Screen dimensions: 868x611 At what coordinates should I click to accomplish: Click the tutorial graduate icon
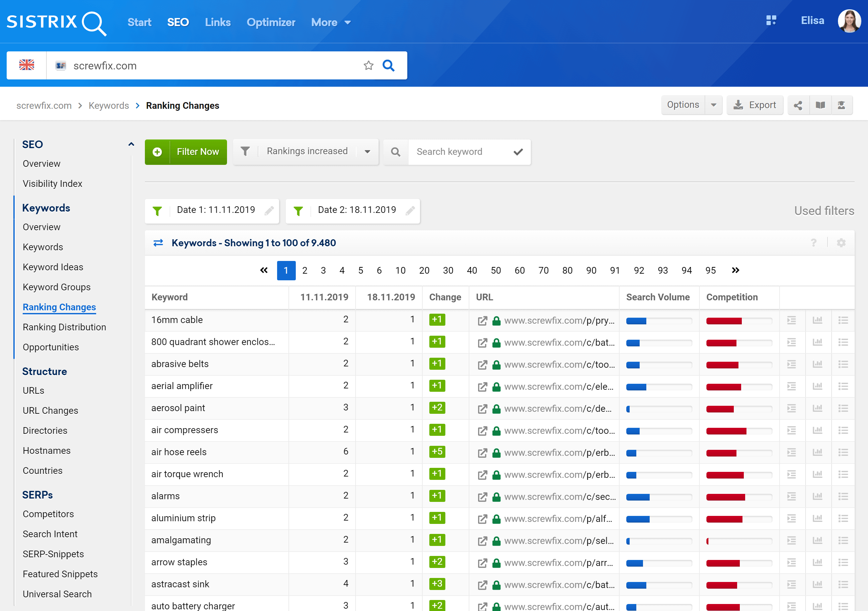[x=842, y=105]
